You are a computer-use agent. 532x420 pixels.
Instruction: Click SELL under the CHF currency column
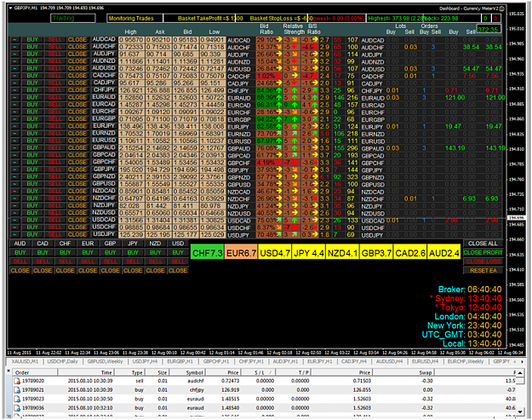pos(66,262)
